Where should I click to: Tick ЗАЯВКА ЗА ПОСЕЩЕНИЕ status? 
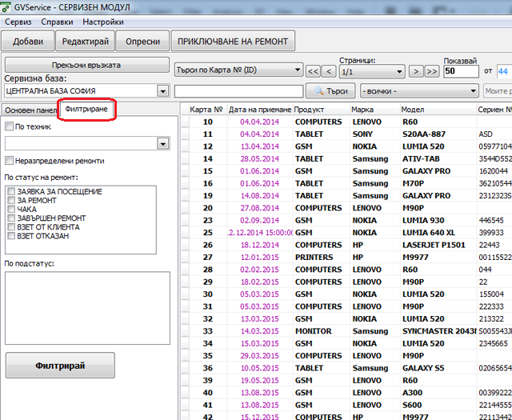(x=11, y=191)
